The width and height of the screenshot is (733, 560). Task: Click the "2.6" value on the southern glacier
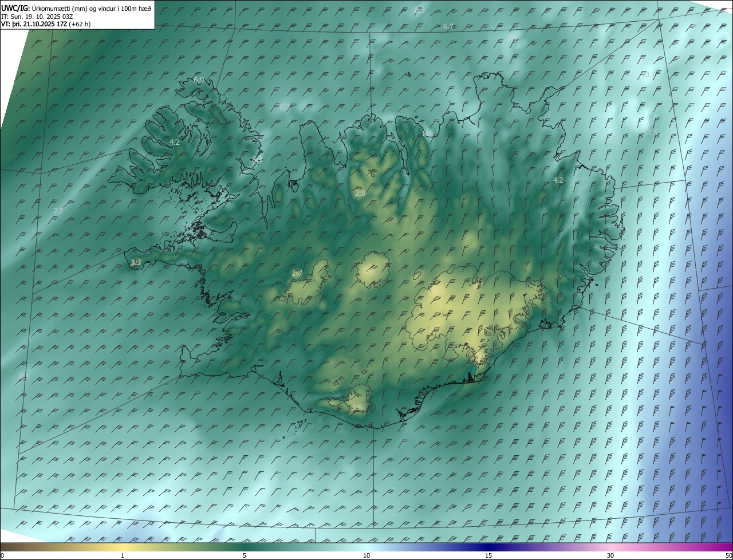(x=357, y=407)
